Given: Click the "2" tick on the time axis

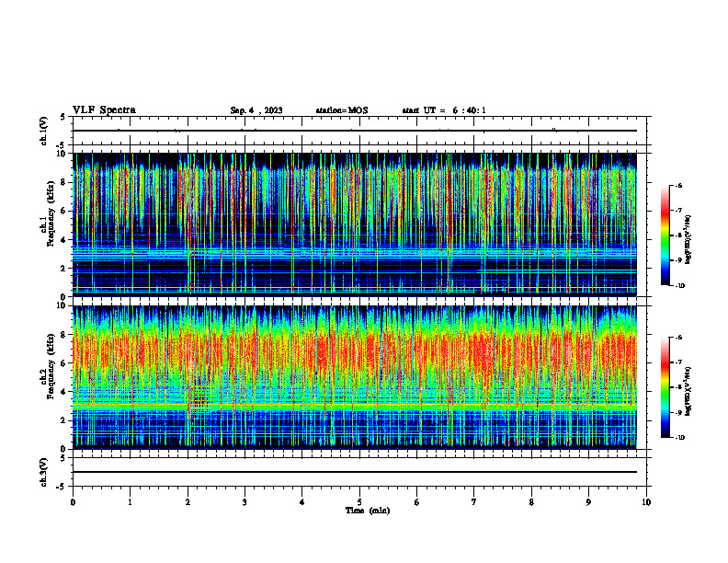Looking at the screenshot, I should coord(188,502).
